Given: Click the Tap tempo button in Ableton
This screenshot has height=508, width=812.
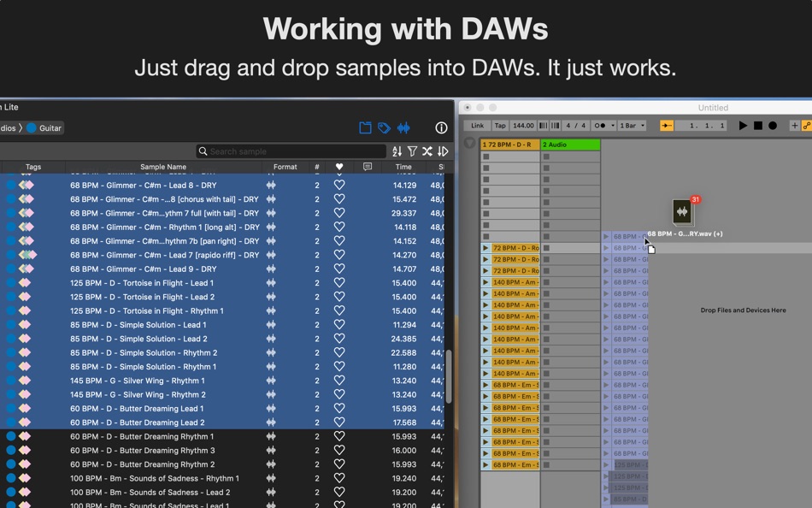Looking at the screenshot, I should click(x=500, y=126).
